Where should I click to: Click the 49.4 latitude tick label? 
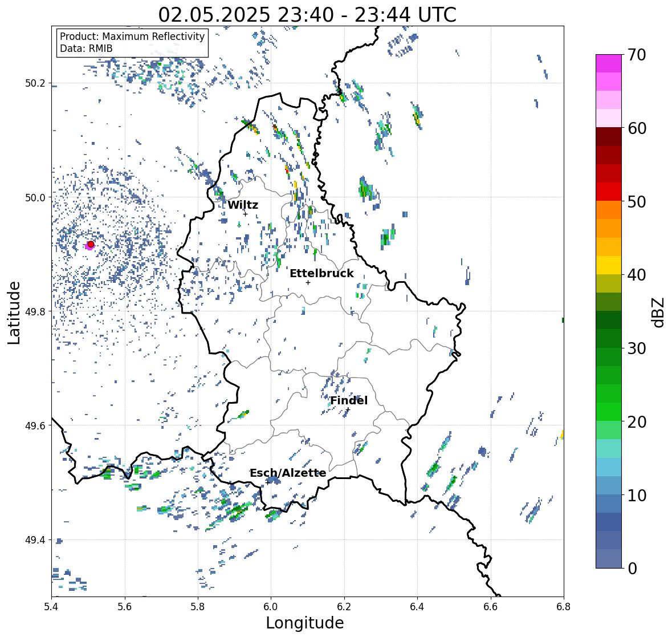click(35, 540)
